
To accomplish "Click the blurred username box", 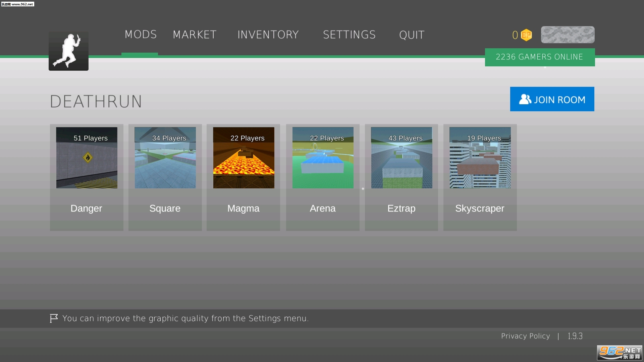I will [x=568, y=35].
